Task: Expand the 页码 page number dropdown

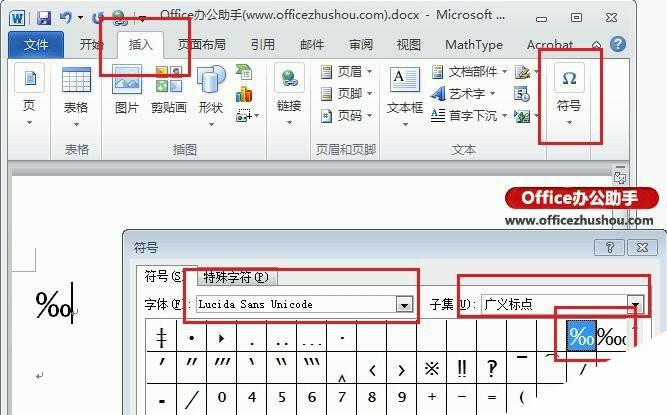Action: tap(369, 115)
